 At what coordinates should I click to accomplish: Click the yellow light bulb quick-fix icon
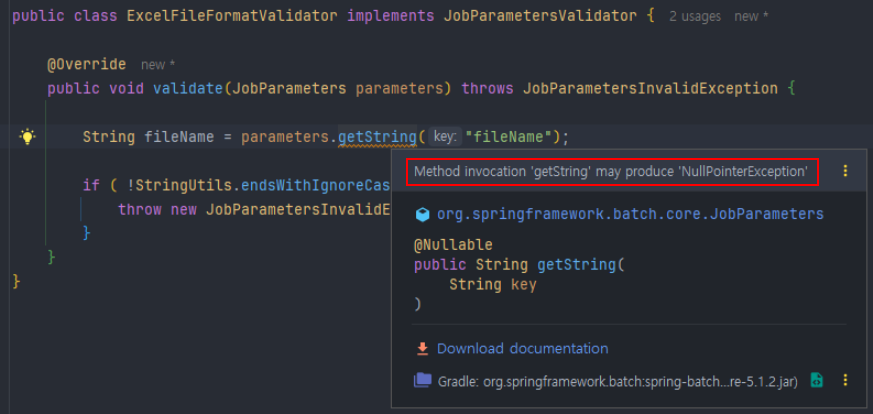[27, 136]
